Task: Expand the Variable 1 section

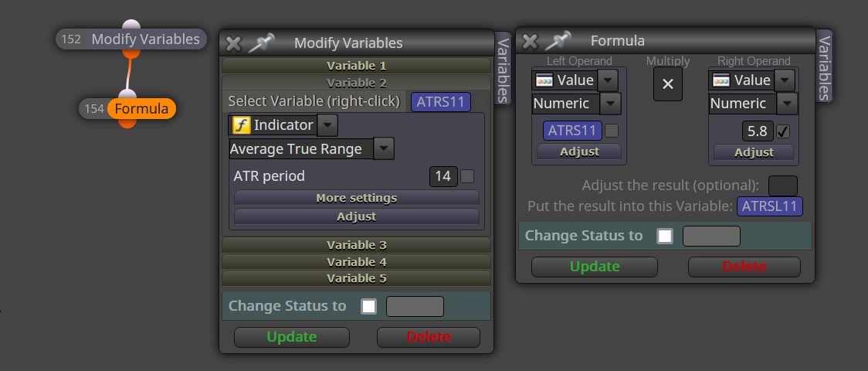Action: click(x=357, y=66)
